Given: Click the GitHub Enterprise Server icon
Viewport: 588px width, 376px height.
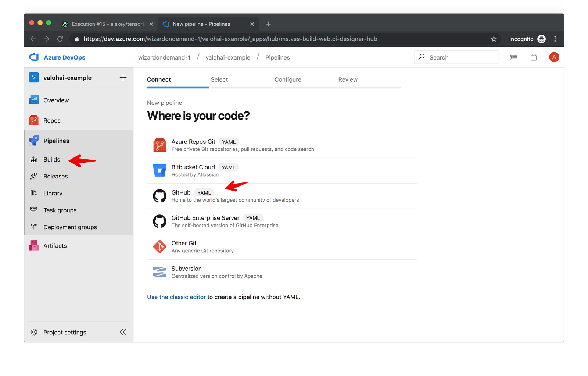Looking at the screenshot, I should coord(159,221).
